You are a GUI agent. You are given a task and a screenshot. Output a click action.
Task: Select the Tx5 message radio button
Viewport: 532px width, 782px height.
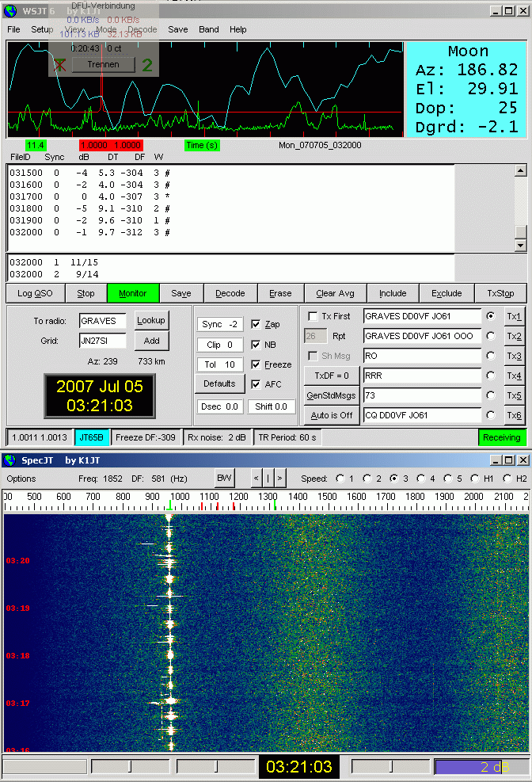[x=491, y=395]
